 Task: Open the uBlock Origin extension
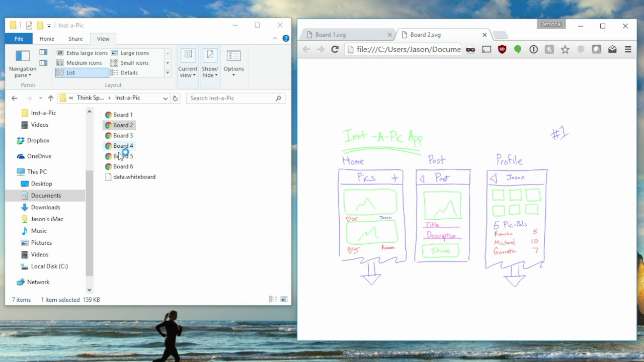coord(502,50)
